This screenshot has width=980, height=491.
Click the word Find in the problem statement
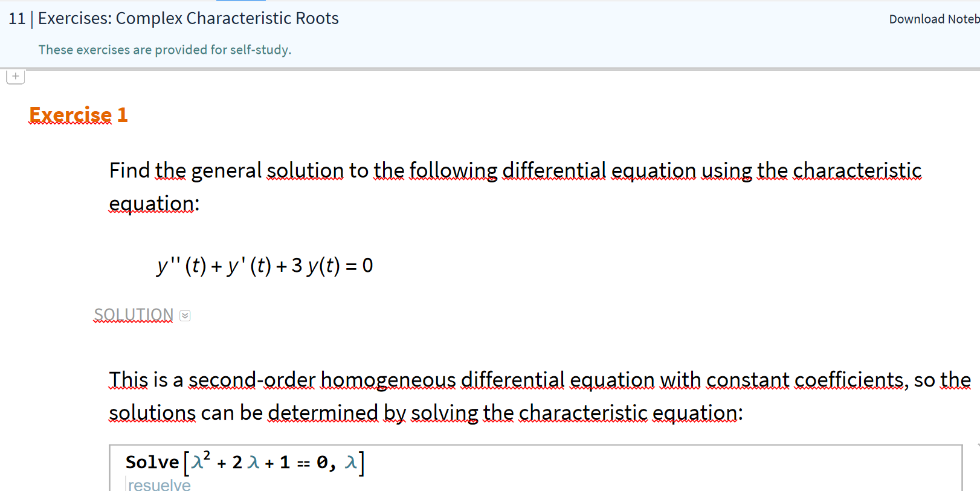pos(129,171)
